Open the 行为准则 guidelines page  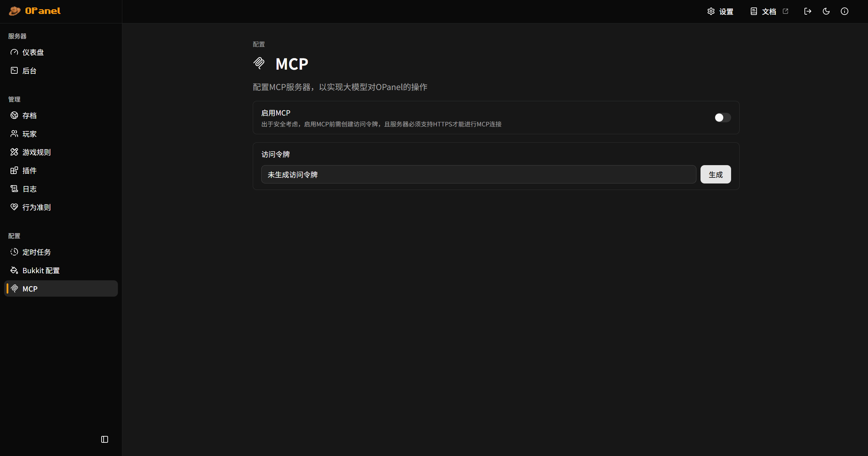point(36,207)
